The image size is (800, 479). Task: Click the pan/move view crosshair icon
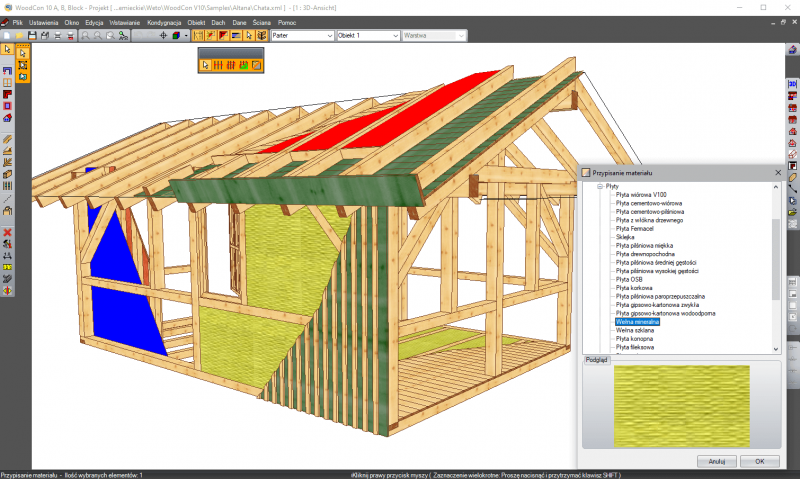(163, 36)
